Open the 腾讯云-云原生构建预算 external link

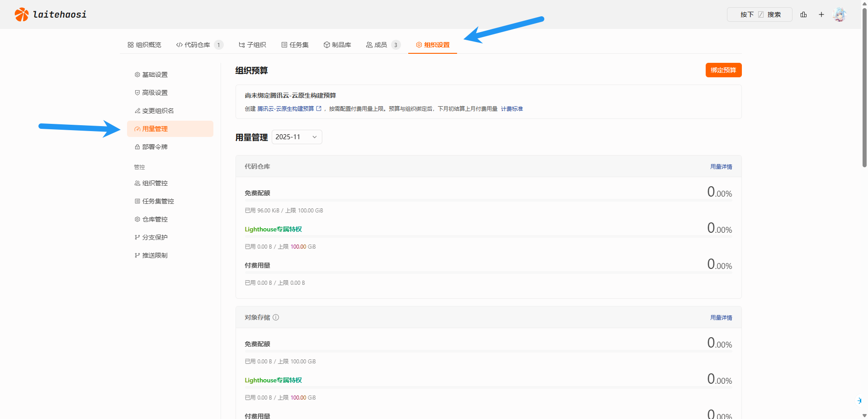pyautogui.click(x=289, y=109)
